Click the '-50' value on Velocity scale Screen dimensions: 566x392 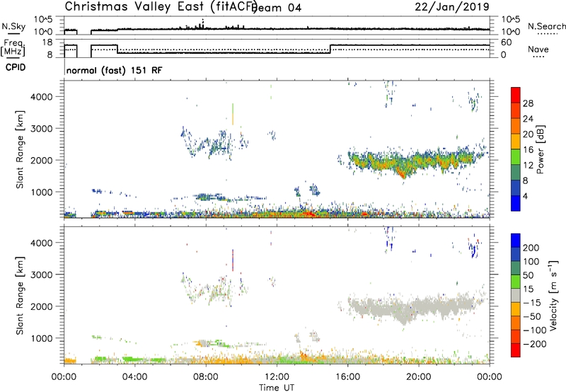(532, 316)
